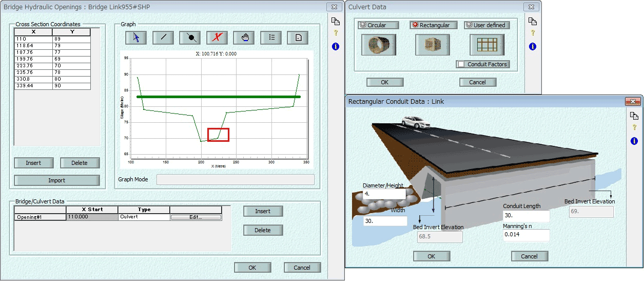Activate the hand pan tool
The width and height of the screenshot is (644, 281).
(x=244, y=38)
